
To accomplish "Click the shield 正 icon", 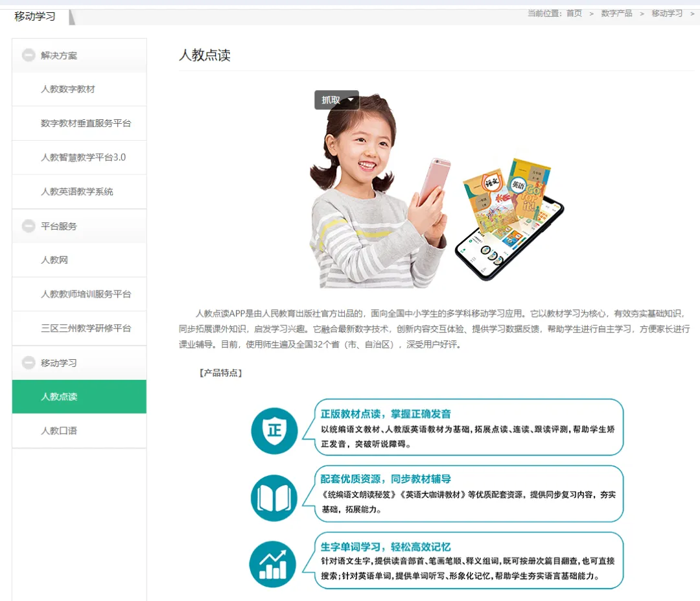I will 274,431.
